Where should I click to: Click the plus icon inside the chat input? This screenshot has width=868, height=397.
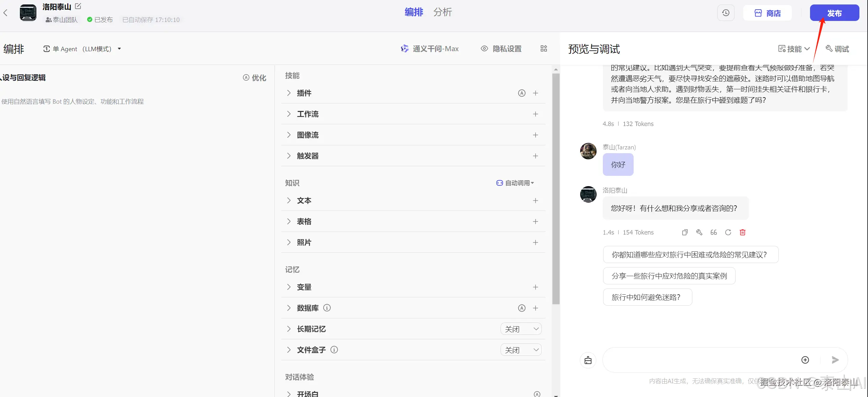coord(805,360)
